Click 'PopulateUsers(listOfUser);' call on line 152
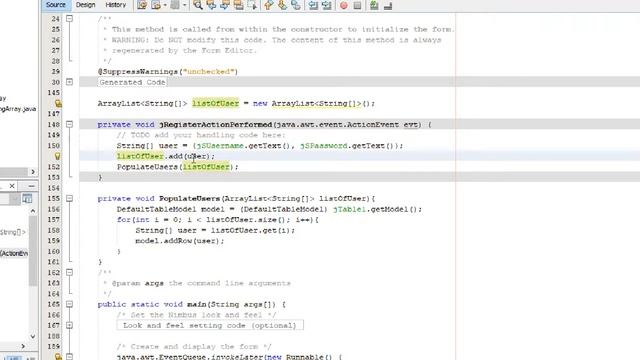The height and width of the screenshot is (360, 640). pos(178,167)
